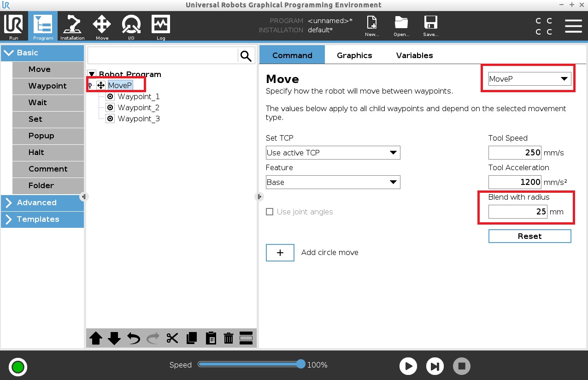
Task: Switch to the Program screen
Action: [43, 27]
